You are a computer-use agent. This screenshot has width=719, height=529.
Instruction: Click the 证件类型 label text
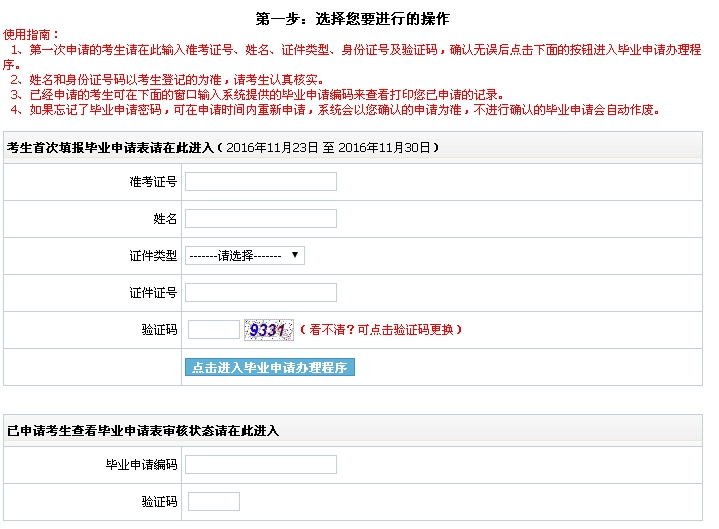point(153,256)
